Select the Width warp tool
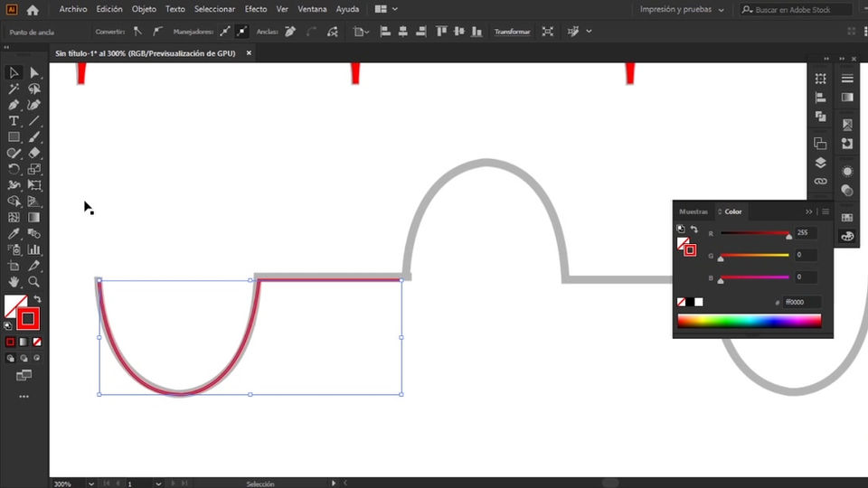This screenshot has height=488, width=868. [14, 184]
